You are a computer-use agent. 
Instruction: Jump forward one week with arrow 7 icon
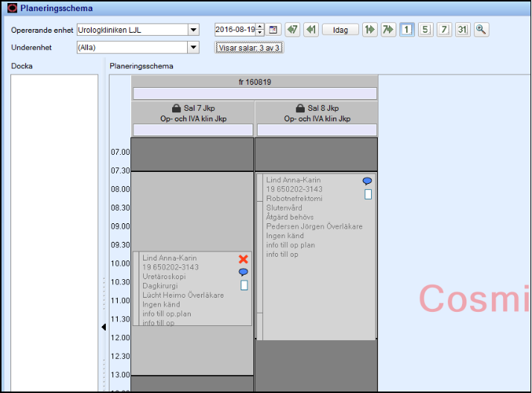388,30
